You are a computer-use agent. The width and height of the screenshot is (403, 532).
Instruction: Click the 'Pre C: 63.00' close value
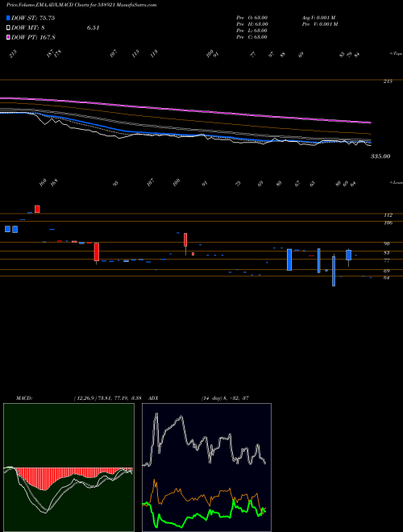251,37
